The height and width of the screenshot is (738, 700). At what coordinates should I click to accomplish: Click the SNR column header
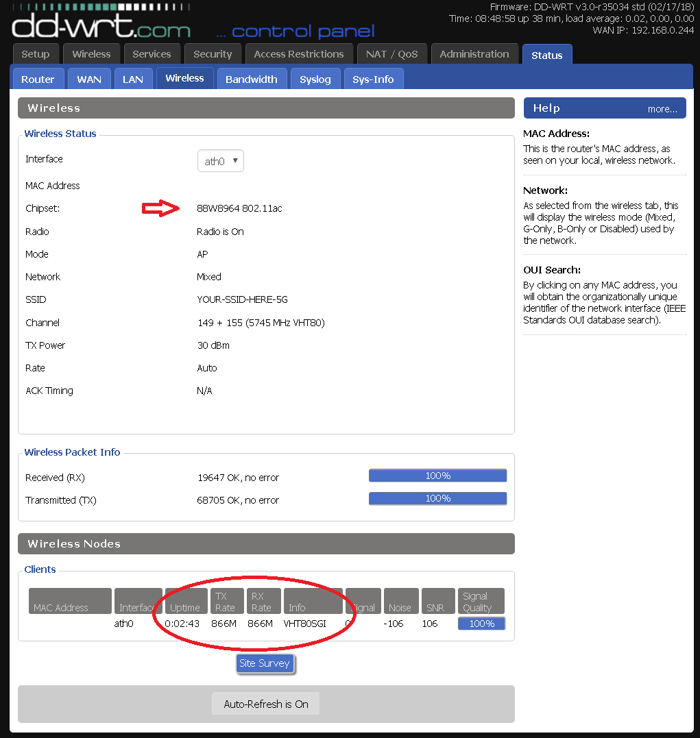pos(438,601)
